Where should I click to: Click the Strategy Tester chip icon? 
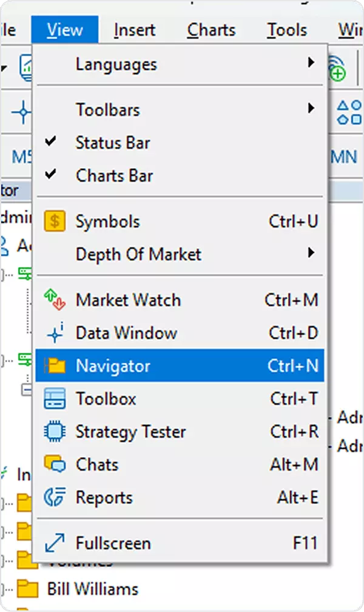click(55, 432)
